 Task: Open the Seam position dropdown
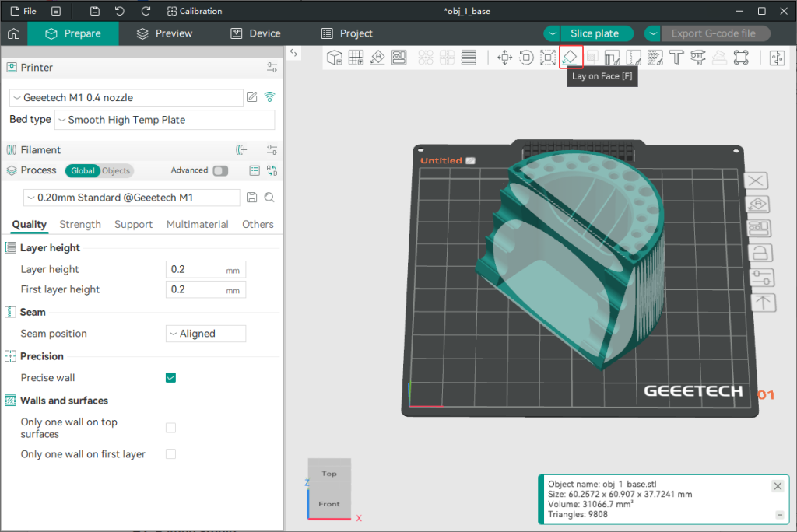[206, 334]
